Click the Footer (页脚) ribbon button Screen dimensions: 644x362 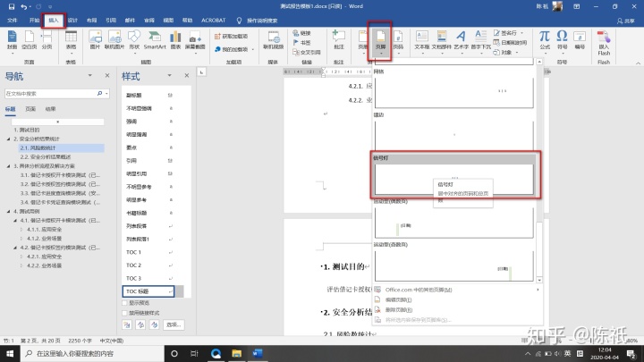click(380, 40)
